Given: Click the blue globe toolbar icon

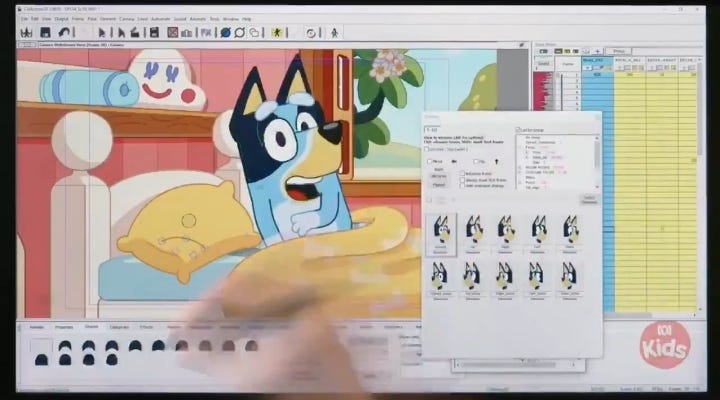Looking at the screenshot, I should [x=225, y=33].
